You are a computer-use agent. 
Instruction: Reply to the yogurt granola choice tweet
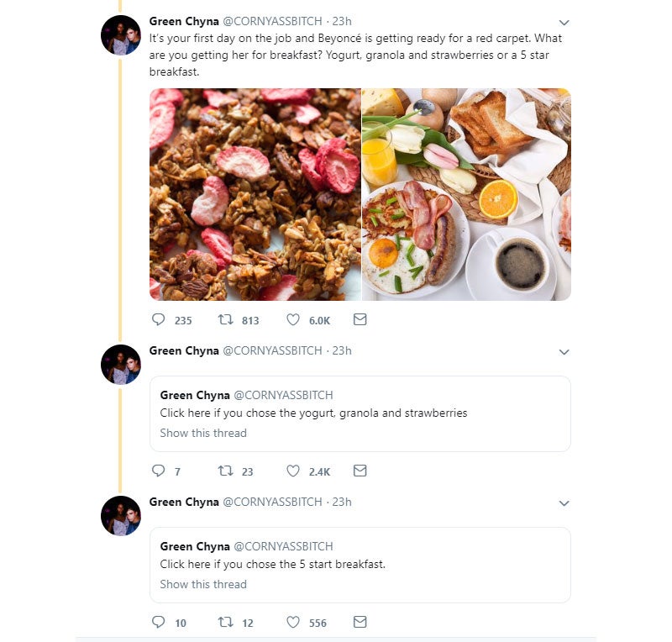[x=159, y=471]
